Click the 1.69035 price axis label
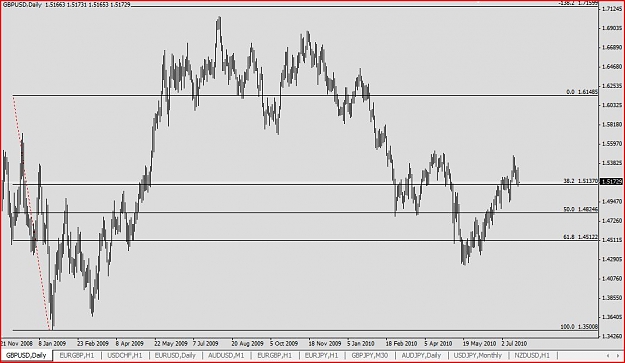This screenshot has width=625, height=363. click(x=611, y=28)
